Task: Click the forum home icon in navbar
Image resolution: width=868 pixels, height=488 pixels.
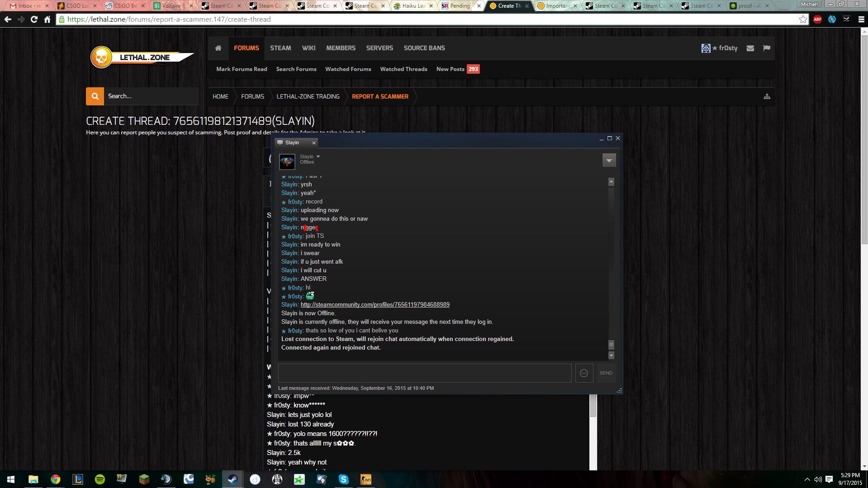Action: click(x=218, y=48)
